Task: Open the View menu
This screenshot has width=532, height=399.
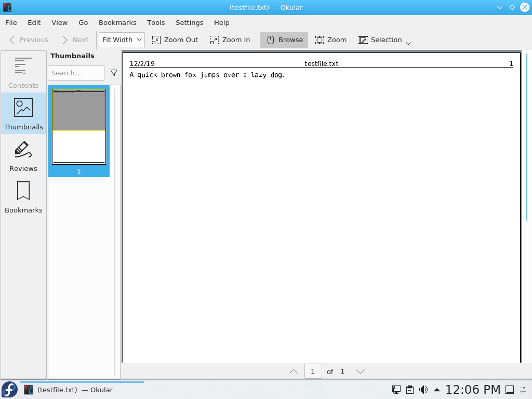Action: click(59, 23)
